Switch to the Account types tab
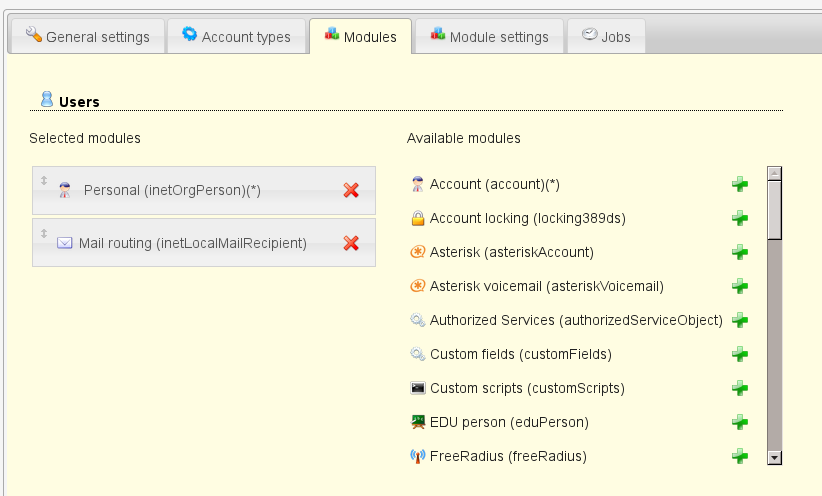The width and height of the screenshot is (822, 496). click(236, 37)
